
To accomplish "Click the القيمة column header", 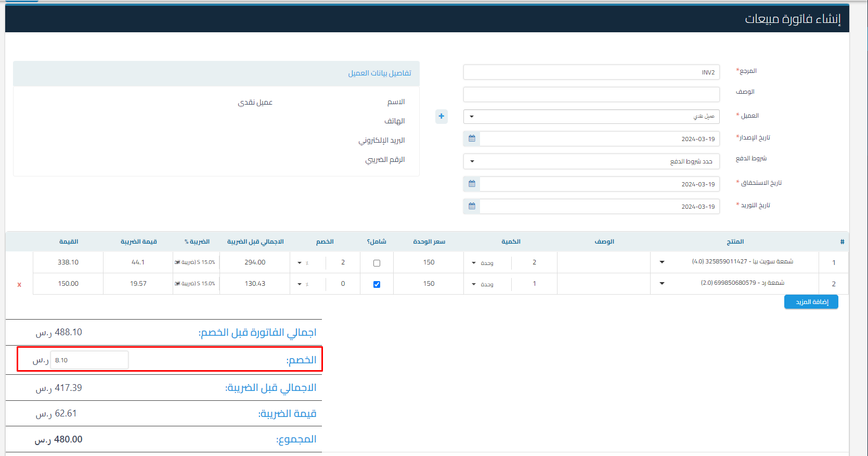I will 69,242.
